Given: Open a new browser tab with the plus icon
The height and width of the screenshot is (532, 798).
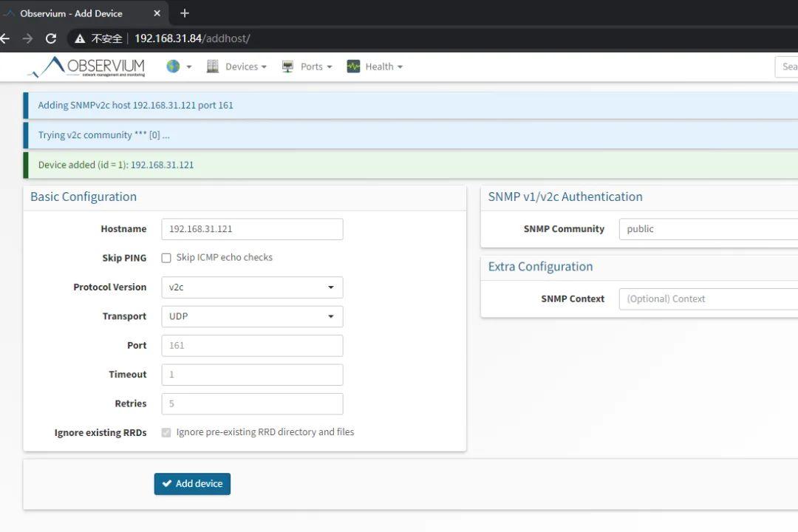Looking at the screenshot, I should tap(184, 13).
